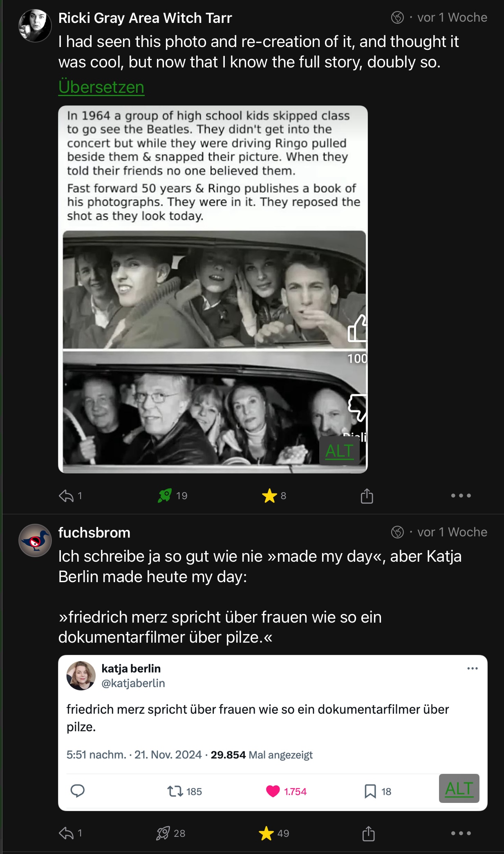The image size is (504, 854).
Task: Show ALT text for the Beatles photo
Action: pyautogui.click(x=339, y=451)
